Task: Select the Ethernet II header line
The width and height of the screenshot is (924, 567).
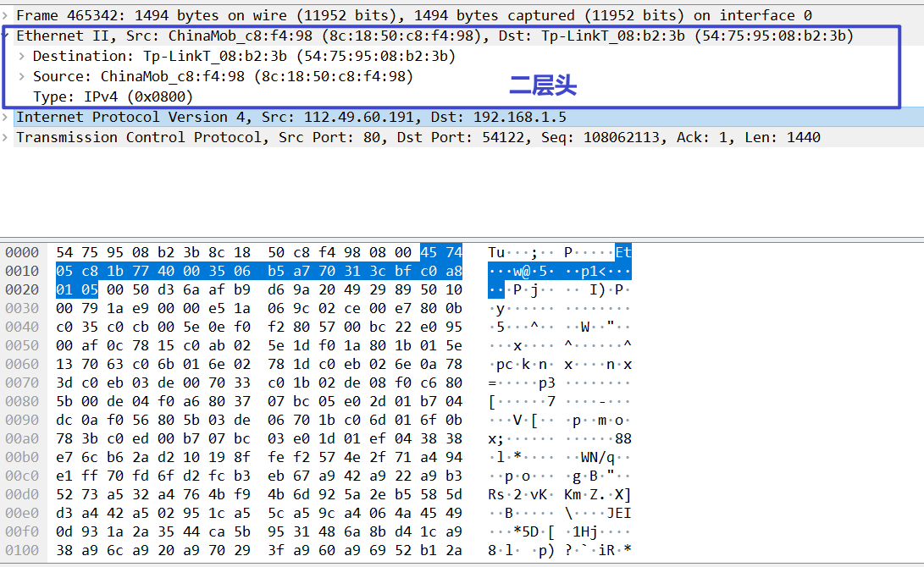Action: click(434, 36)
